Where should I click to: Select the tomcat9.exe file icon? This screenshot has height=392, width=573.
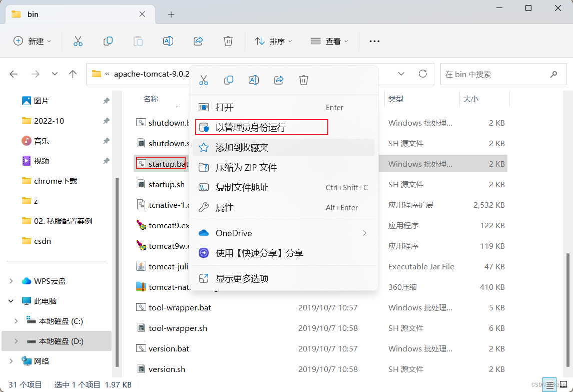tap(141, 225)
